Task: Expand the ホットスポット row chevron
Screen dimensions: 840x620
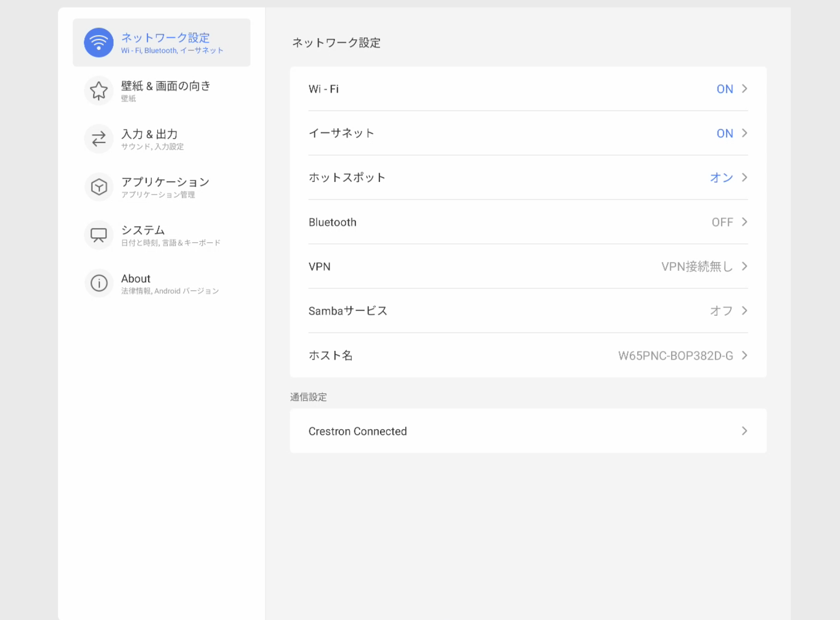Action: [x=745, y=178]
